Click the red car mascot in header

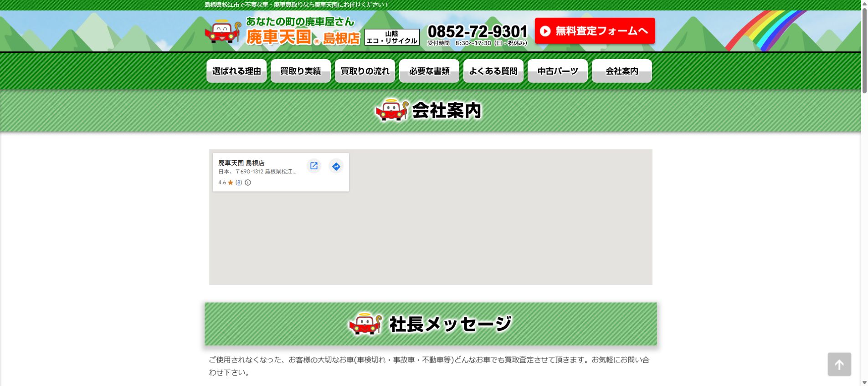(x=223, y=32)
